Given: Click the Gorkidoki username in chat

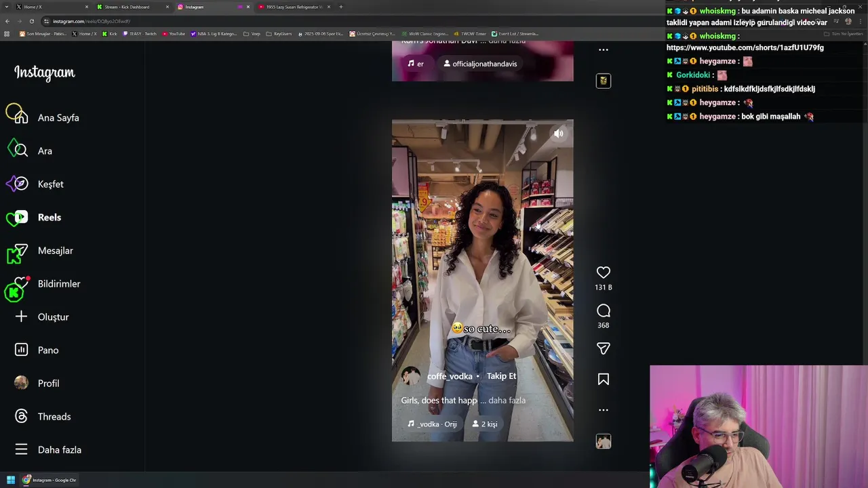Looking at the screenshot, I should point(693,75).
